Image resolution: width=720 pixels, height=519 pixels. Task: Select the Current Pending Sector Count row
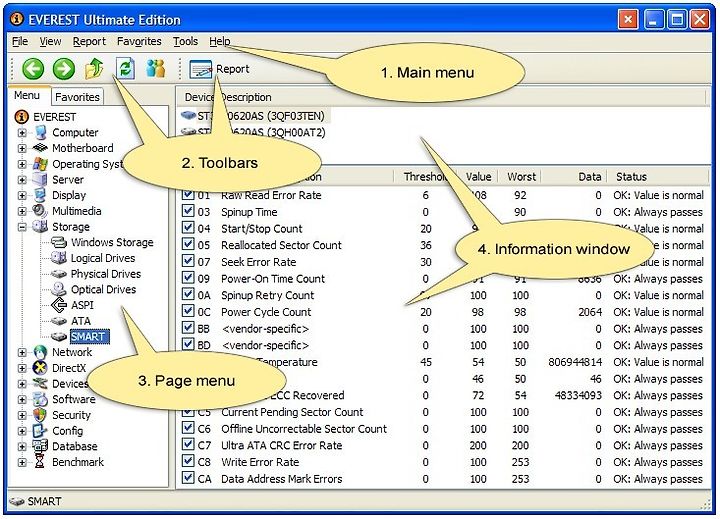(x=442, y=412)
